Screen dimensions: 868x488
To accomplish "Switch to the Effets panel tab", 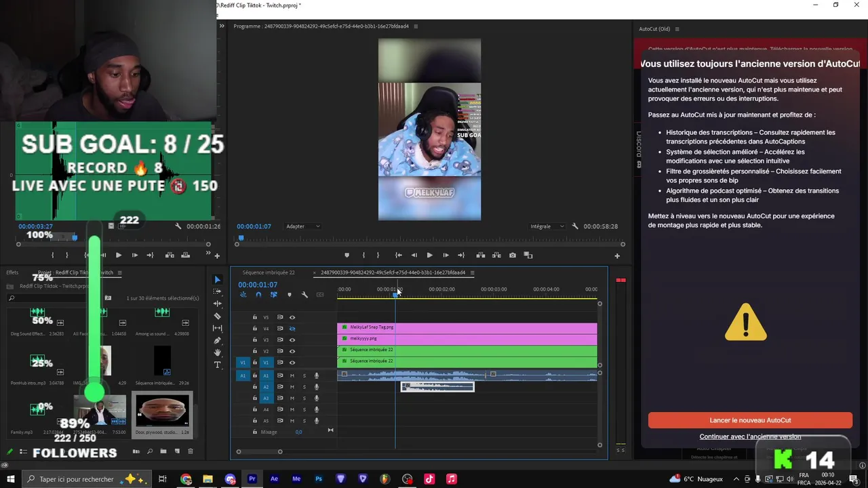I will pos(12,272).
